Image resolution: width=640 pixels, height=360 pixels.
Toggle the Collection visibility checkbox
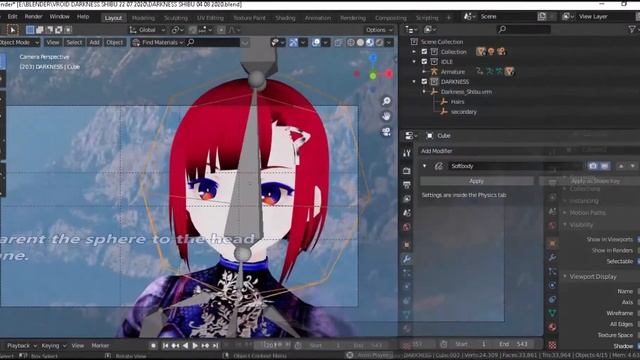[x=424, y=52]
